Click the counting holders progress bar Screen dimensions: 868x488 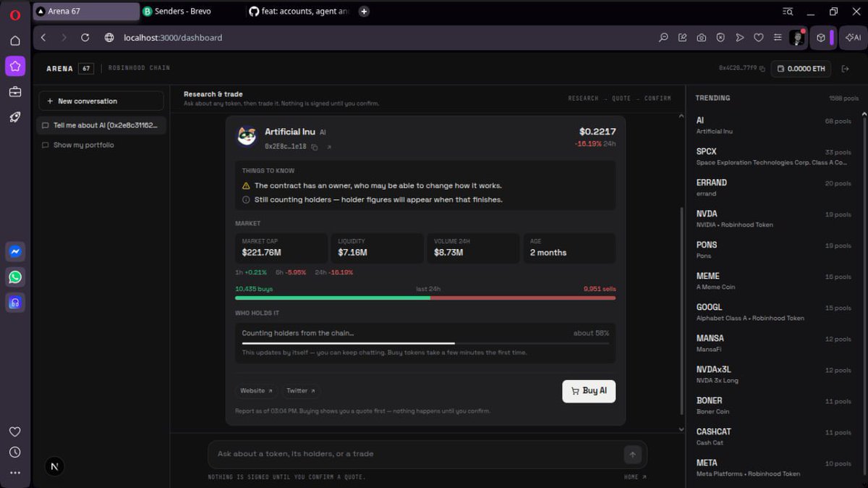click(425, 343)
